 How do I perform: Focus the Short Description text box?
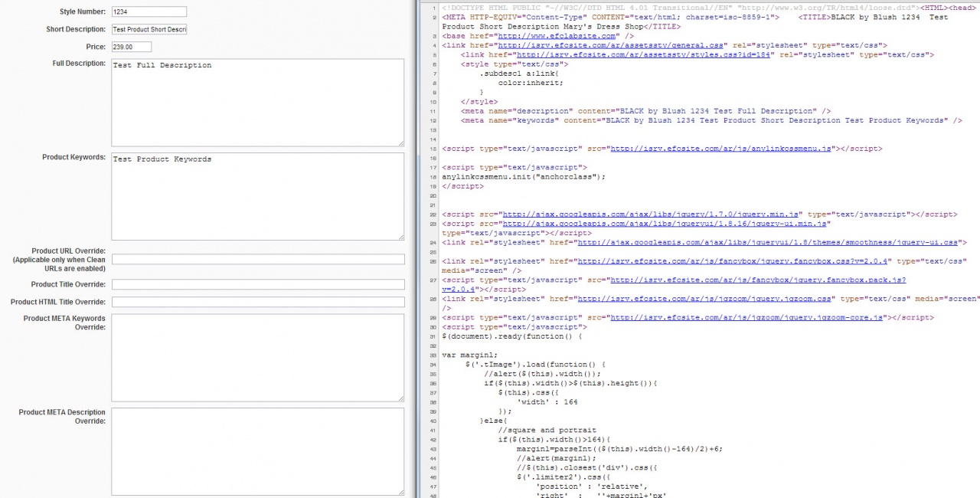tap(149, 29)
